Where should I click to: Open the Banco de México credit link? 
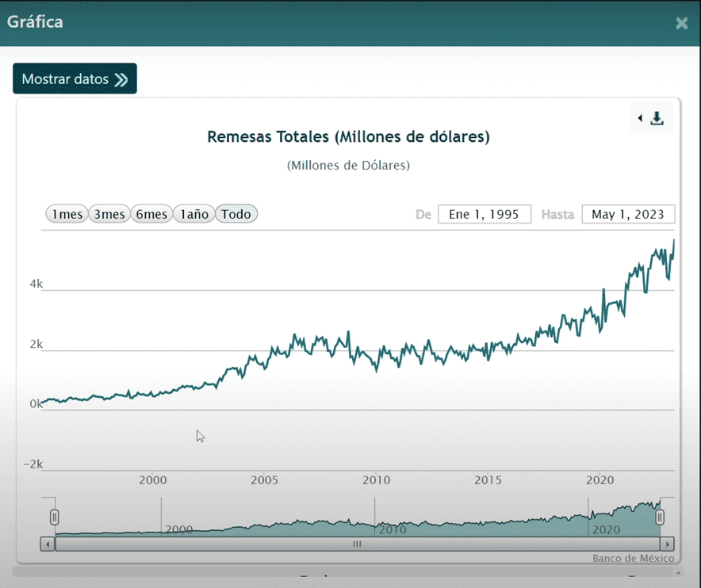click(x=633, y=559)
